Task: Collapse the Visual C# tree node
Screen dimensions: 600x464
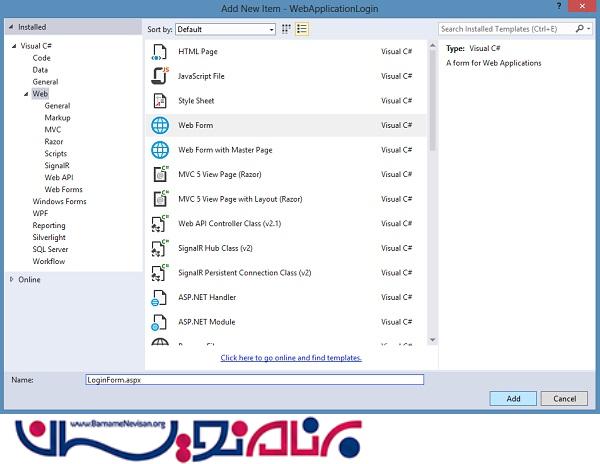Action: click(x=14, y=46)
